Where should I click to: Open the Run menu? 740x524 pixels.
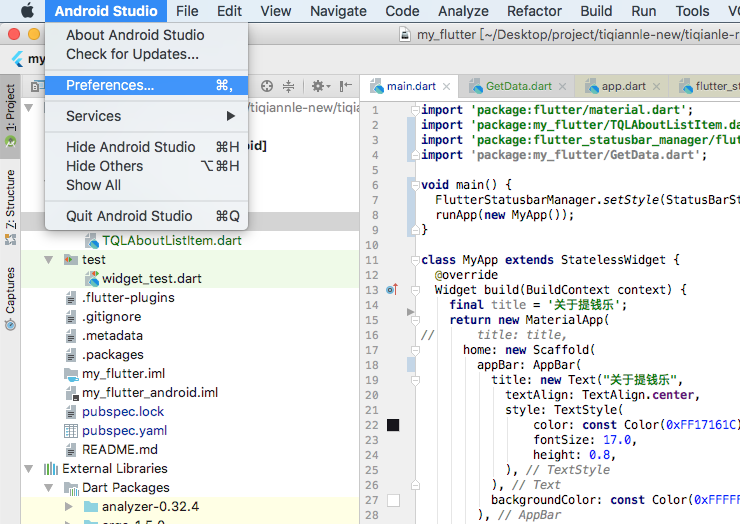tap(644, 11)
